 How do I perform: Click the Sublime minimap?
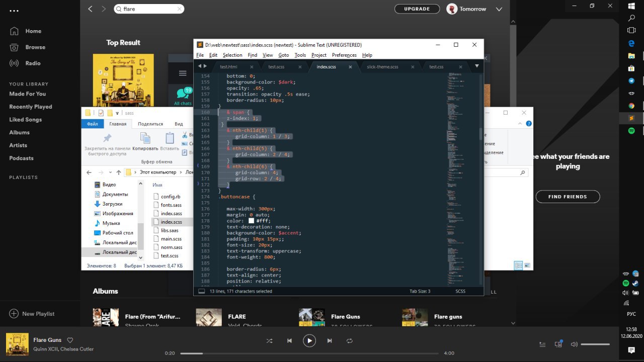click(462, 178)
